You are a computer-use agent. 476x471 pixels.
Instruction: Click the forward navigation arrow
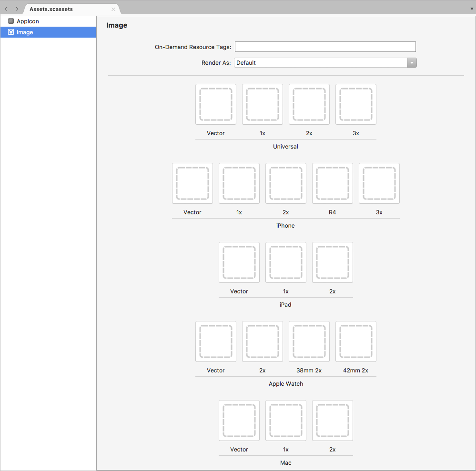coord(16,9)
